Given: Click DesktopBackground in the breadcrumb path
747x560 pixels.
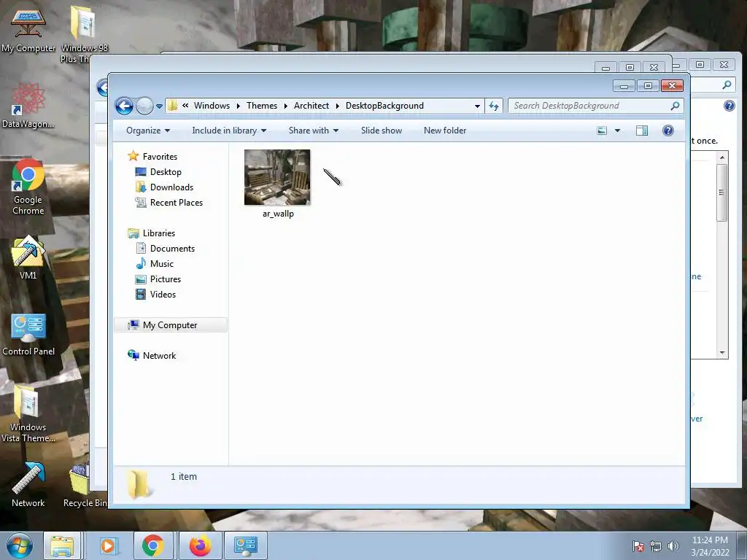Looking at the screenshot, I should [384, 106].
